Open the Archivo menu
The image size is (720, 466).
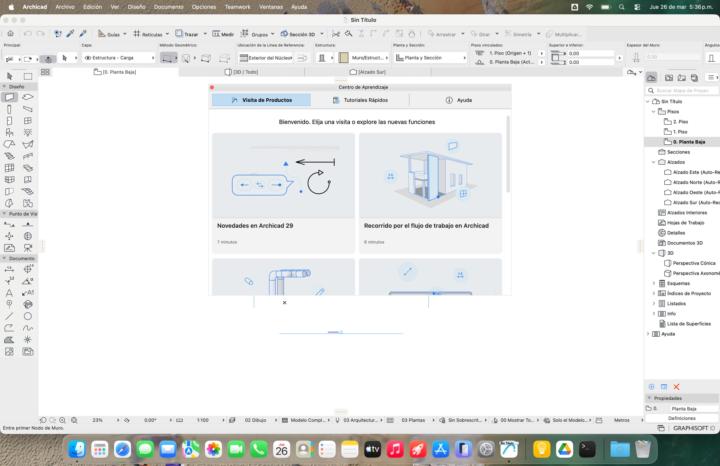point(65,7)
